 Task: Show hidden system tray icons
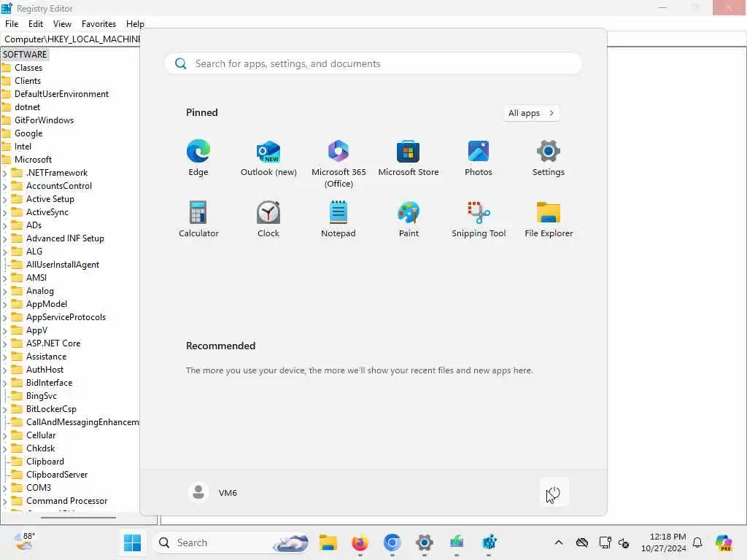559,542
